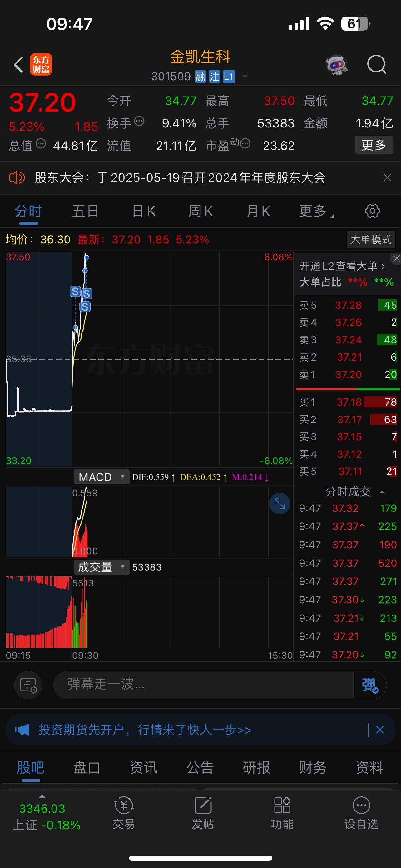Expand the 更多 chart period menu
401x868 pixels.
tap(316, 211)
